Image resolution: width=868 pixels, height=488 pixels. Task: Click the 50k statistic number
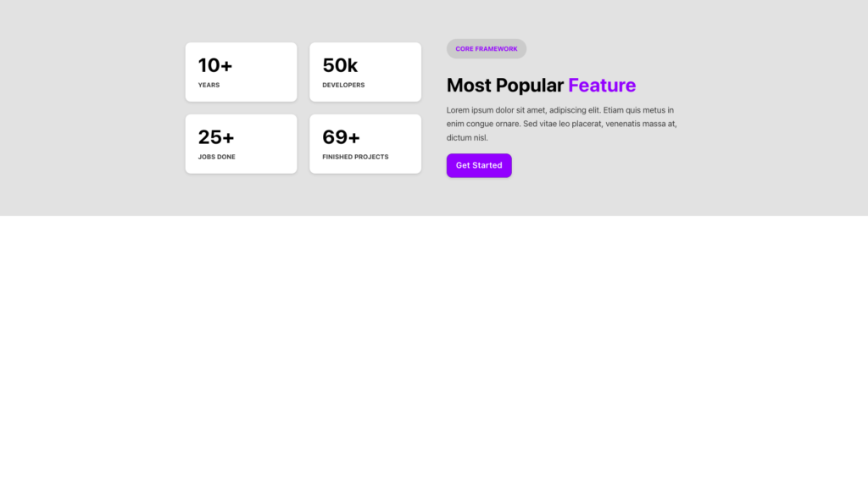pos(340,65)
